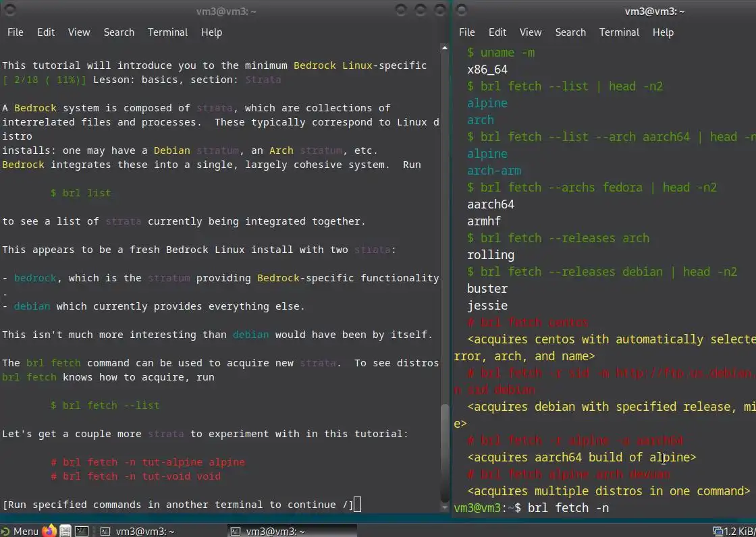
Task: Click 'debian' in 'debian which currently provides' line
Action: click(32, 306)
